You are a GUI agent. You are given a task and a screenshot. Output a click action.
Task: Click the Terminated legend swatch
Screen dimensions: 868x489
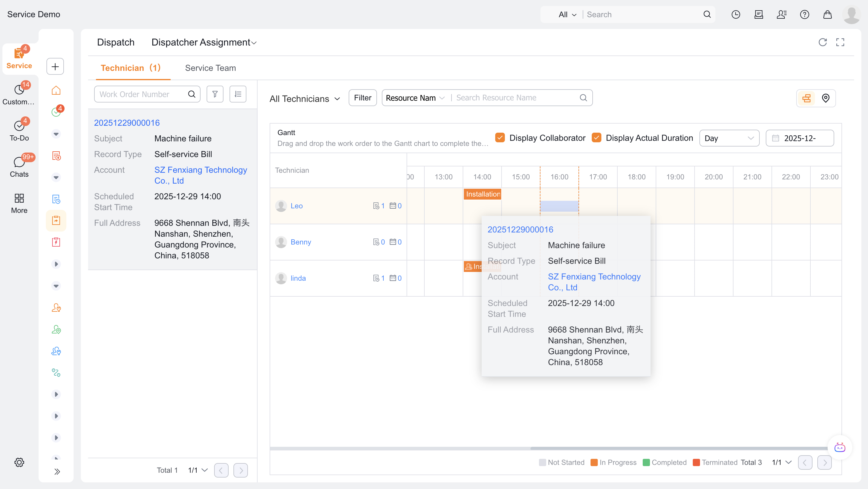click(696, 462)
